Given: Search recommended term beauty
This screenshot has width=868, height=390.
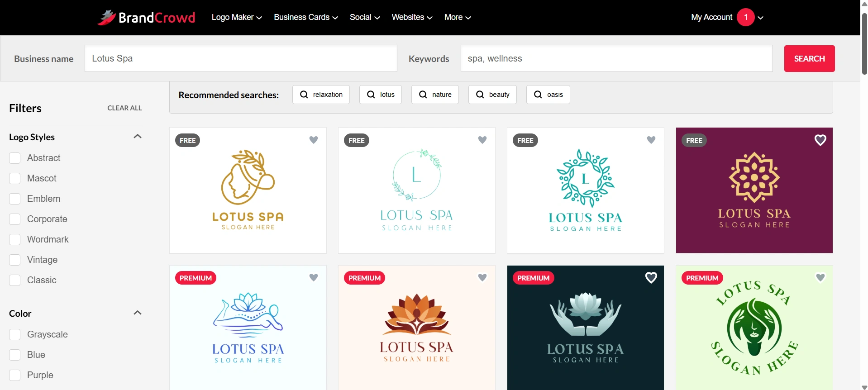Looking at the screenshot, I should tap(492, 95).
